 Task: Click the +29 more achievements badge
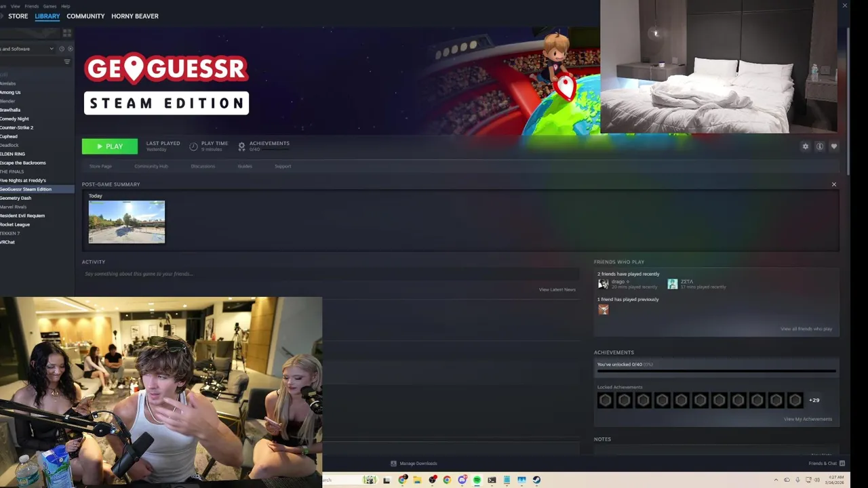[x=814, y=400]
